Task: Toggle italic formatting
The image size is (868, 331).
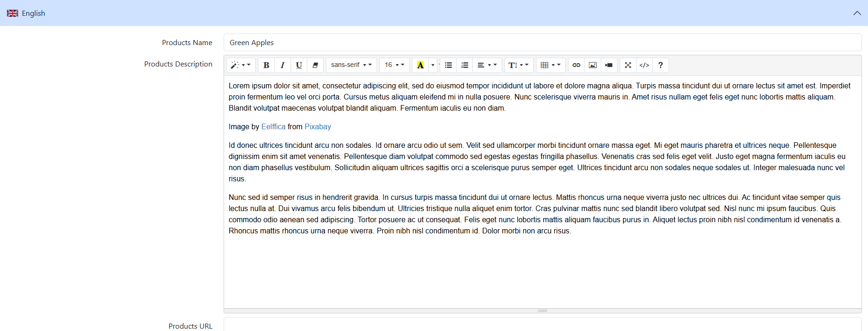Action: click(283, 65)
